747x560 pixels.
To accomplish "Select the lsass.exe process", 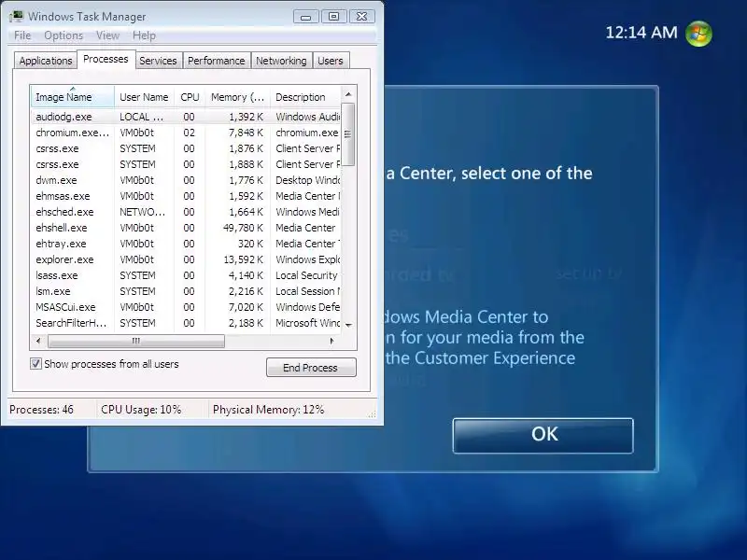I will (x=186, y=275).
